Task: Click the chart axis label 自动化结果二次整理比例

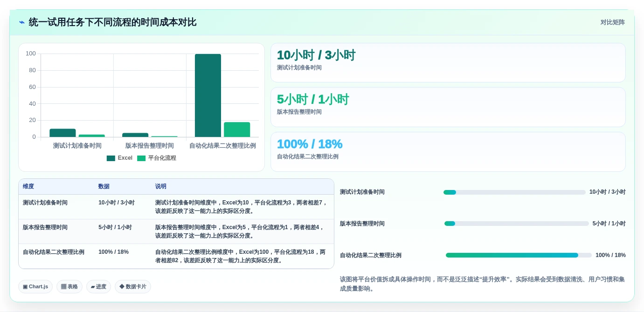Action: pos(222,146)
